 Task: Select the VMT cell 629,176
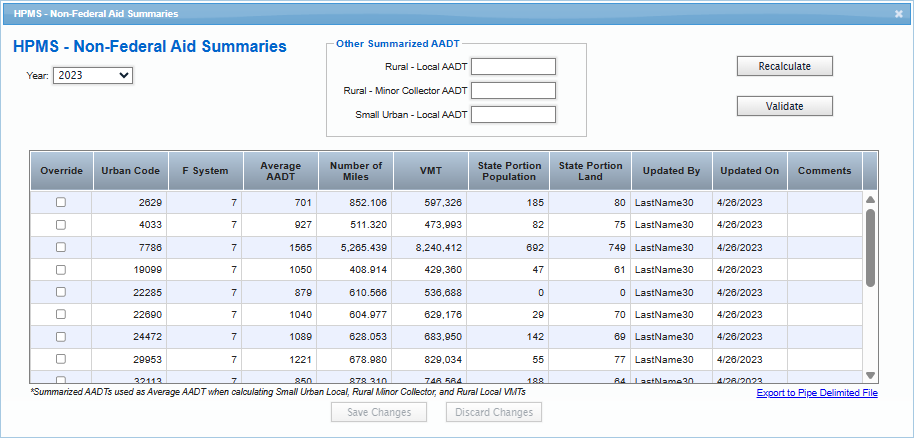(x=430, y=314)
